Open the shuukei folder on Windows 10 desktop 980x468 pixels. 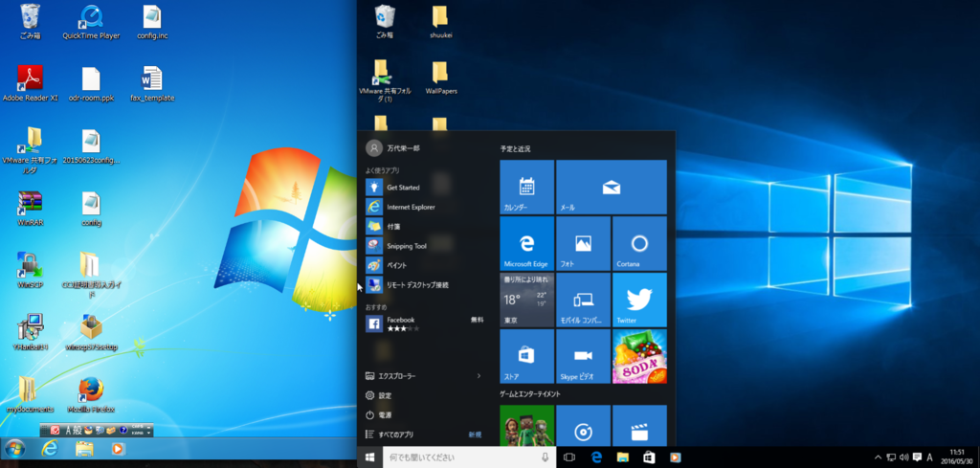[x=440, y=22]
